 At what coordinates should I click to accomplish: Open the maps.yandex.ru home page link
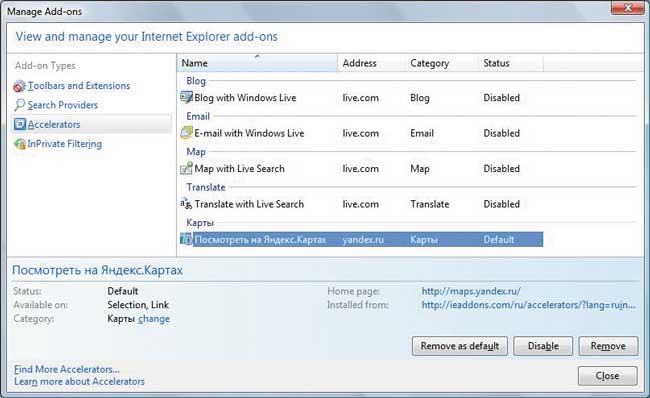pyautogui.click(x=471, y=291)
